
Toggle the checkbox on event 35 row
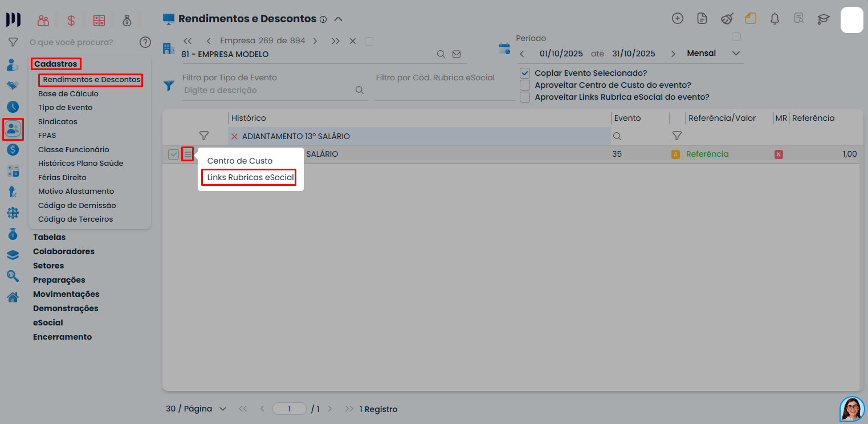(x=173, y=154)
